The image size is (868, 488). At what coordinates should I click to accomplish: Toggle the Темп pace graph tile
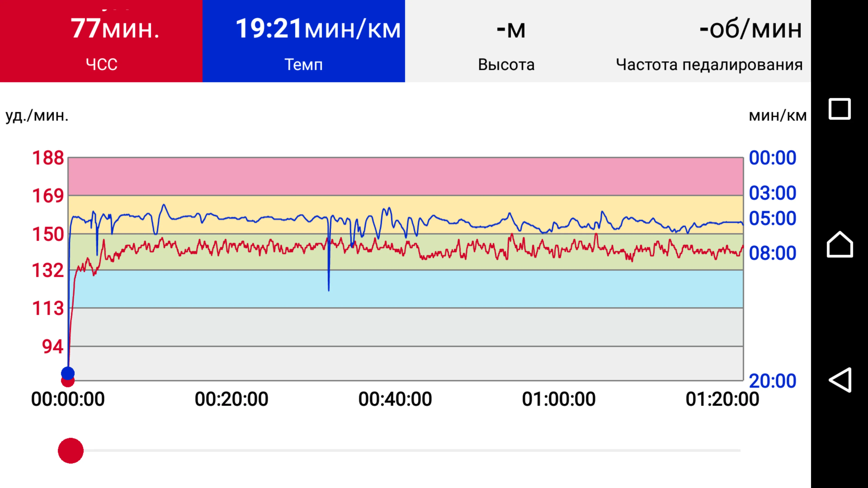pyautogui.click(x=304, y=41)
